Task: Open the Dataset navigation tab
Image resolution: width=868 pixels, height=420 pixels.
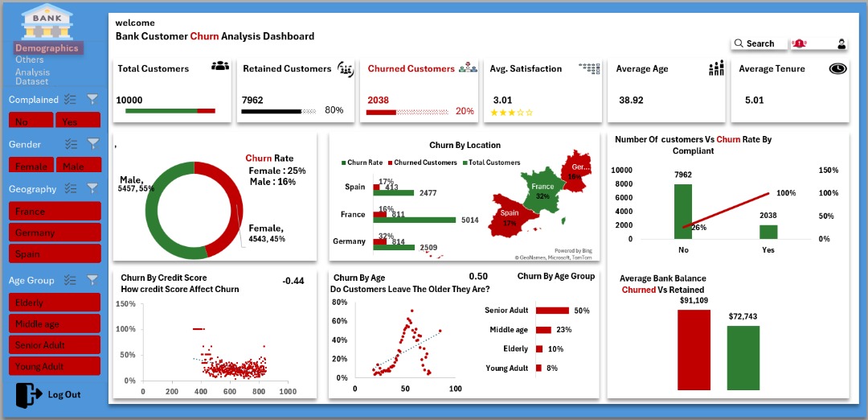Action: pyautogui.click(x=31, y=81)
